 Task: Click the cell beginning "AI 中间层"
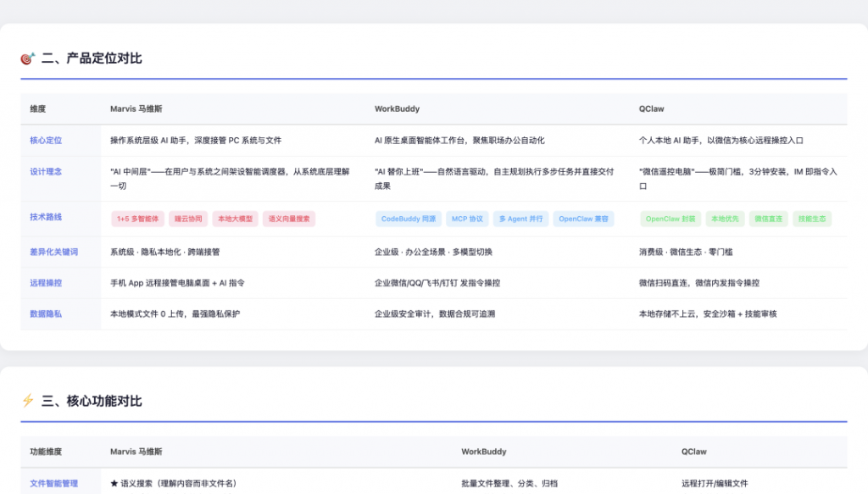pyautogui.click(x=230, y=179)
